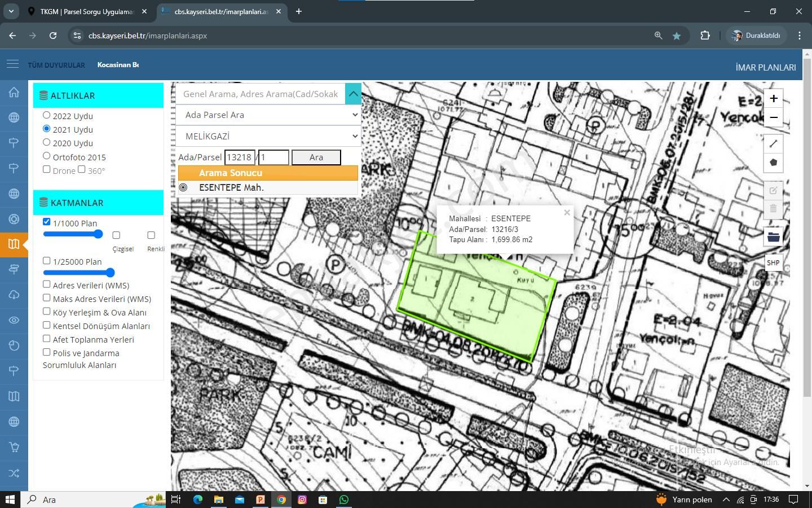This screenshot has width=812, height=508.
Task: Open Task View on the taskbar
Action: [x=176, y=500]
